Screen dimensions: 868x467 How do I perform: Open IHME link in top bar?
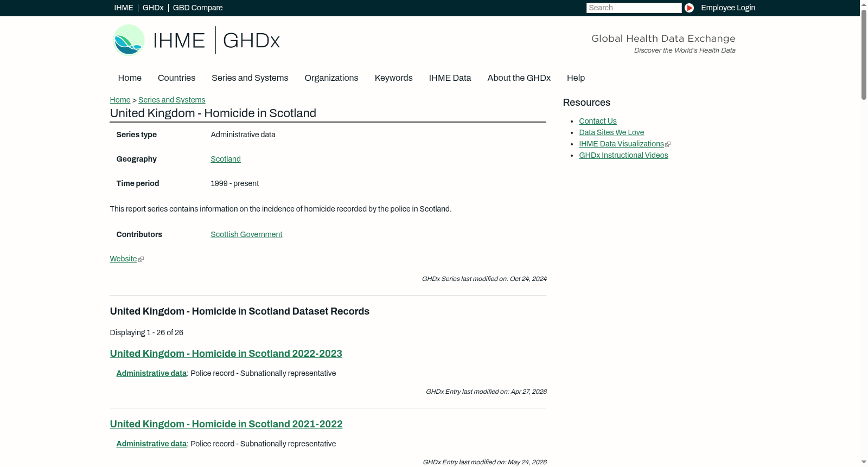[x=124, y=8]
